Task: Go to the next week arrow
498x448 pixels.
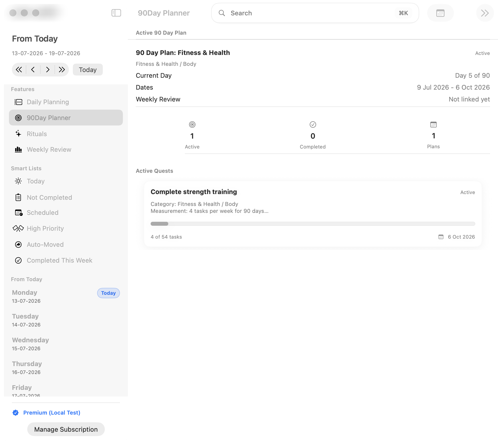Action: coord(48,70)
